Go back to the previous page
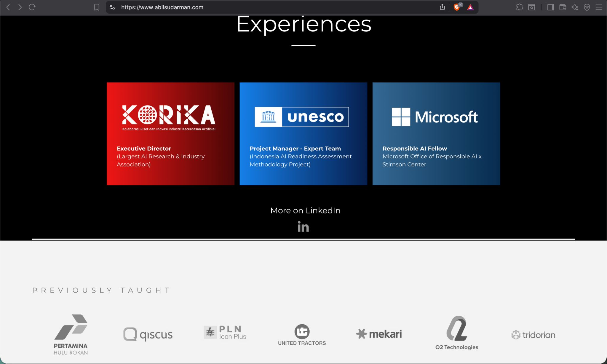This screenshot has width=607, height=364. coord(8,7)
